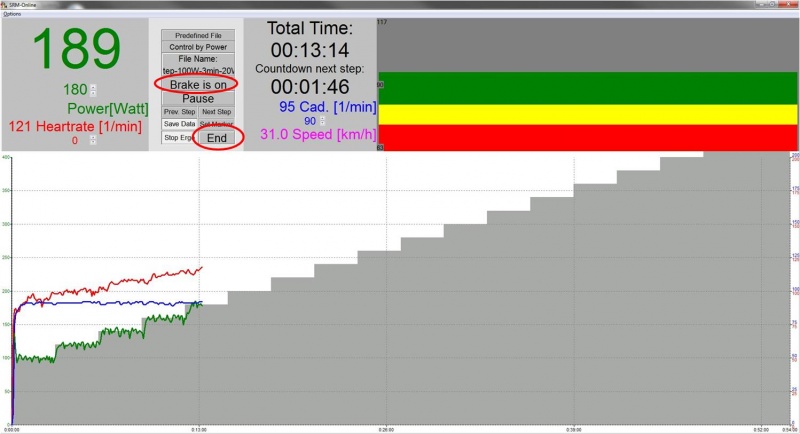
Task: Toggle the Brake is on button
Action: (198, 86)
